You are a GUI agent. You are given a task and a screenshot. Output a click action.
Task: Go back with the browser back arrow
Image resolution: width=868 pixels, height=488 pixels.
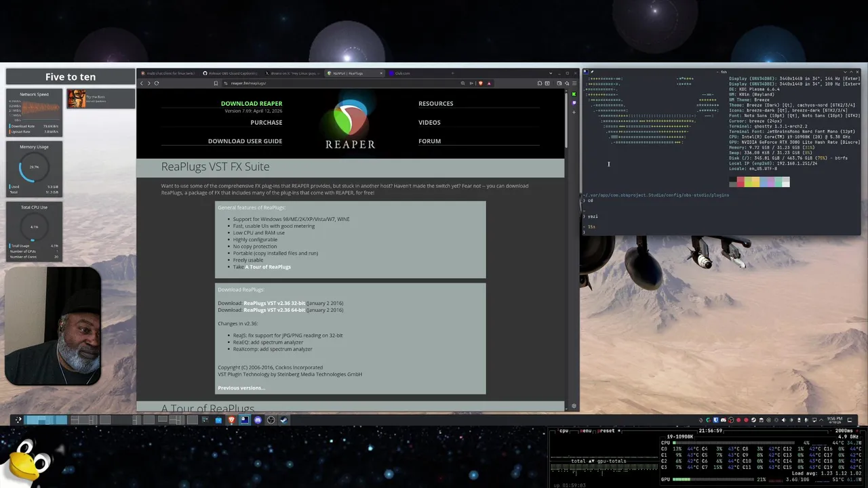[141, 83]
